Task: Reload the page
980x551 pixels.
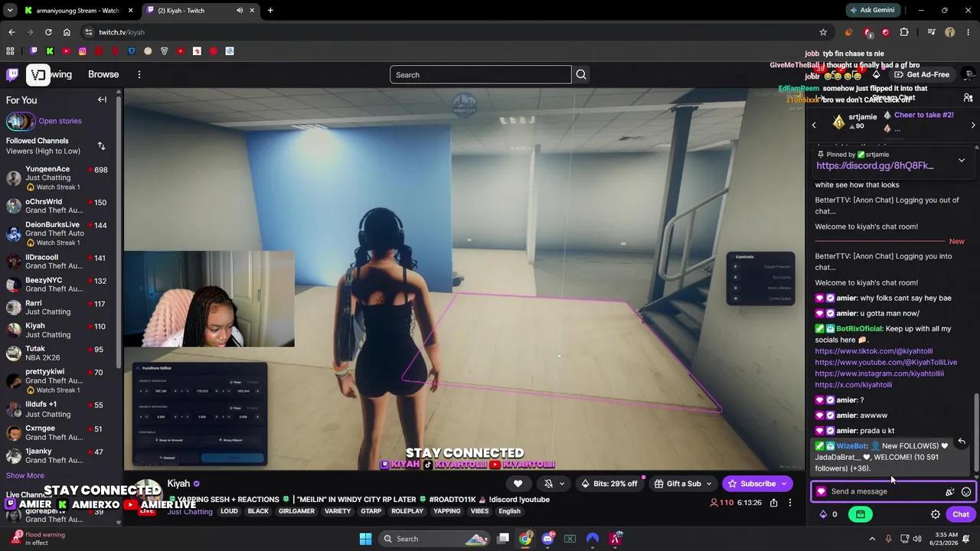Action: 48,32
